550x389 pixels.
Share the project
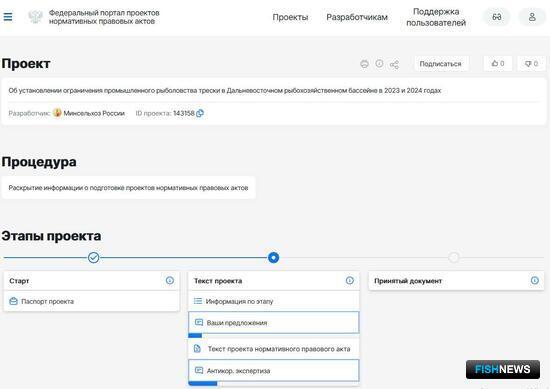[394, 64]
